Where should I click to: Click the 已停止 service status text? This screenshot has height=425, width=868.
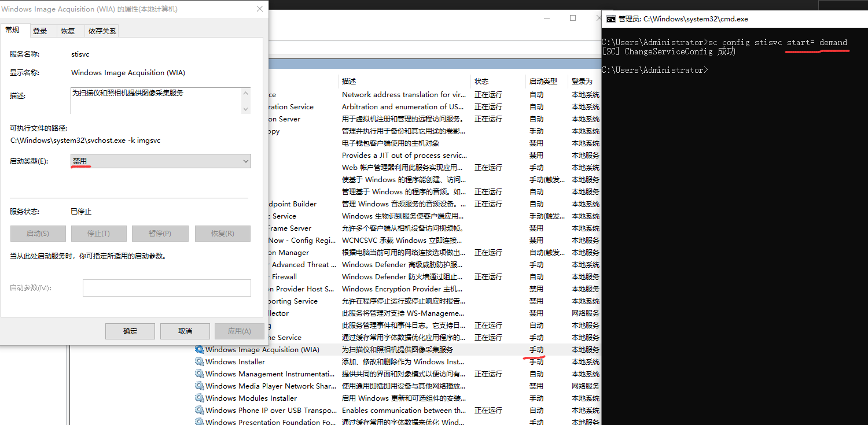81,212
